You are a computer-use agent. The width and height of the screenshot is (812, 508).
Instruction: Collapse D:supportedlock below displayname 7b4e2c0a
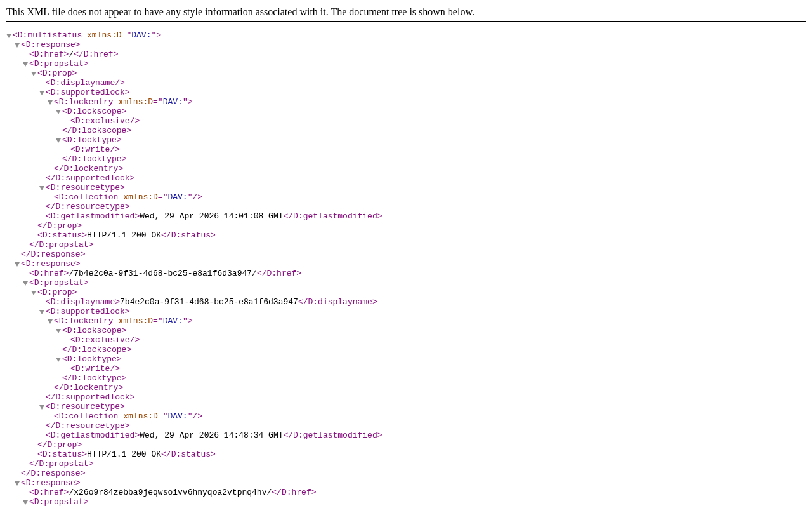coord(42,312)
